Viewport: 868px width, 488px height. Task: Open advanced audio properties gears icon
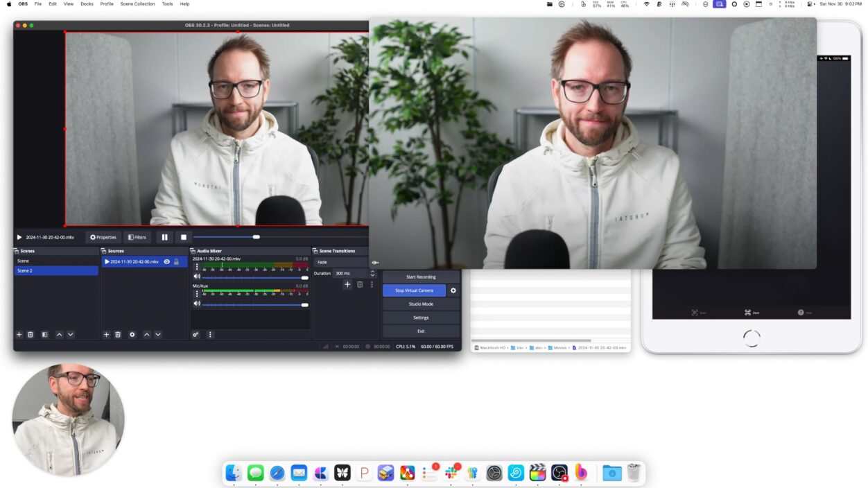196,335
